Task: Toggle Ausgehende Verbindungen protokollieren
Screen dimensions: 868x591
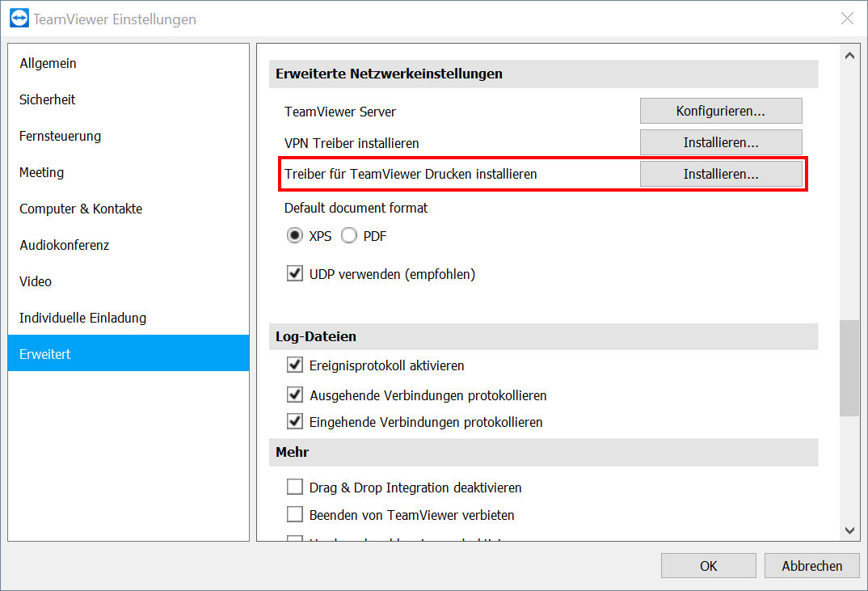Action: click(x=294, y=395)
